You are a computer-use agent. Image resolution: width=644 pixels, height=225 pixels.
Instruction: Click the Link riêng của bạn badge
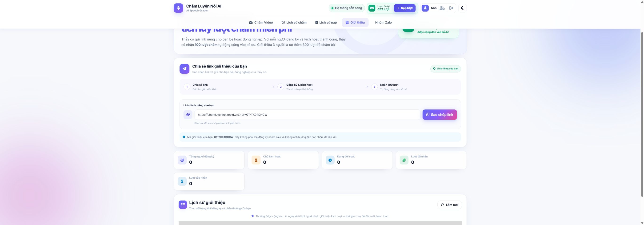point(445,68)
